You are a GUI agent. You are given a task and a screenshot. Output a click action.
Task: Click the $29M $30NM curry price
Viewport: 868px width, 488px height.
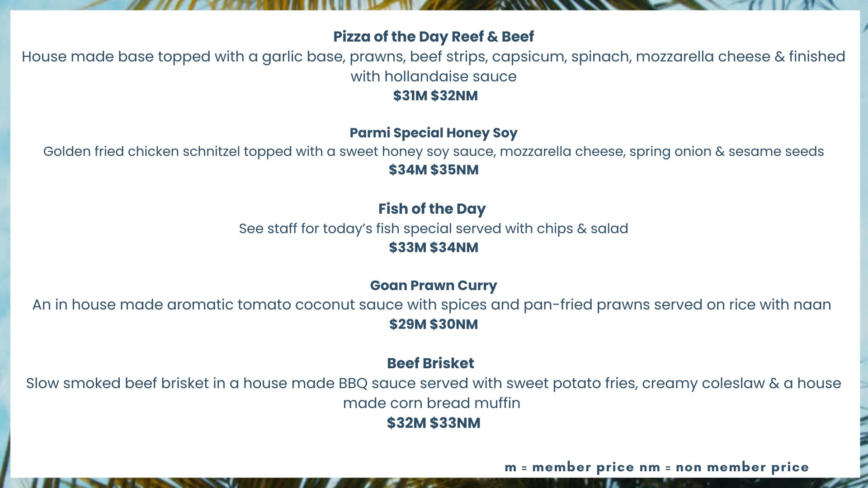click(434, 324)
